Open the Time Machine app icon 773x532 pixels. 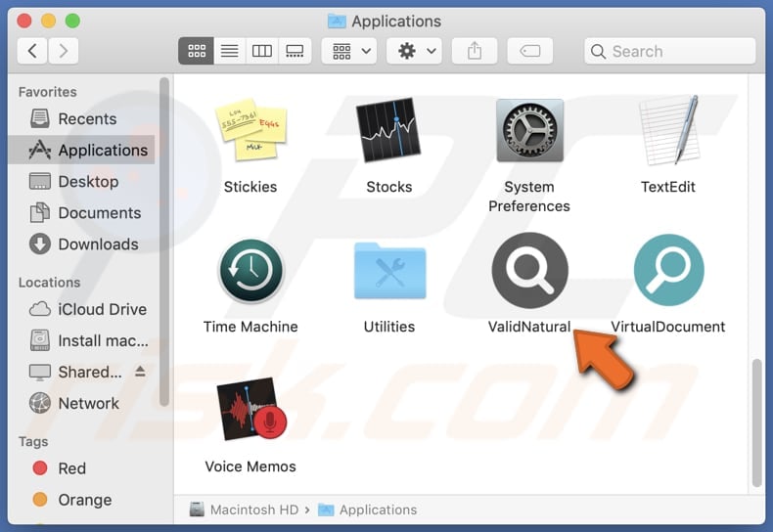click(x=250, y=271)
